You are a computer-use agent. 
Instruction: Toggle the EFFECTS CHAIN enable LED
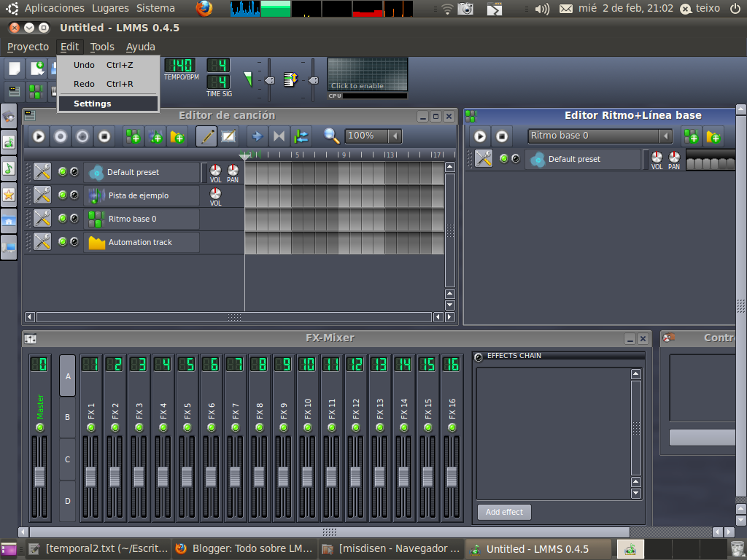coord(479,355)
